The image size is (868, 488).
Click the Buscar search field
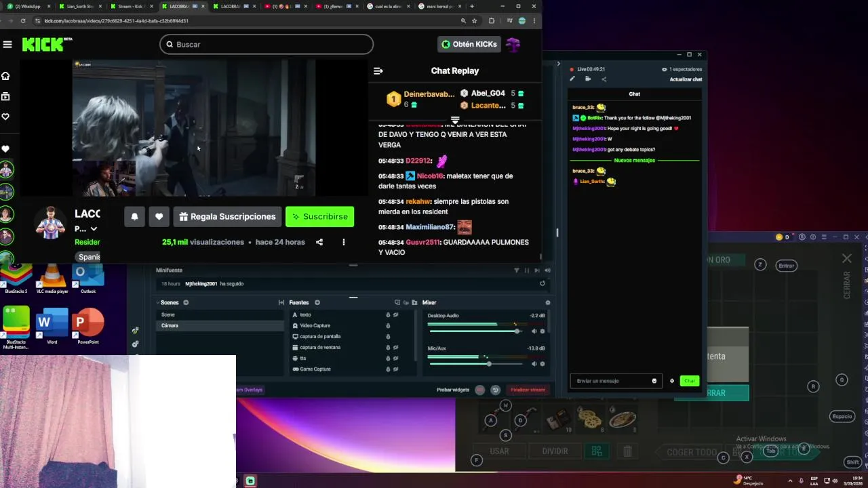pos(267,44)
